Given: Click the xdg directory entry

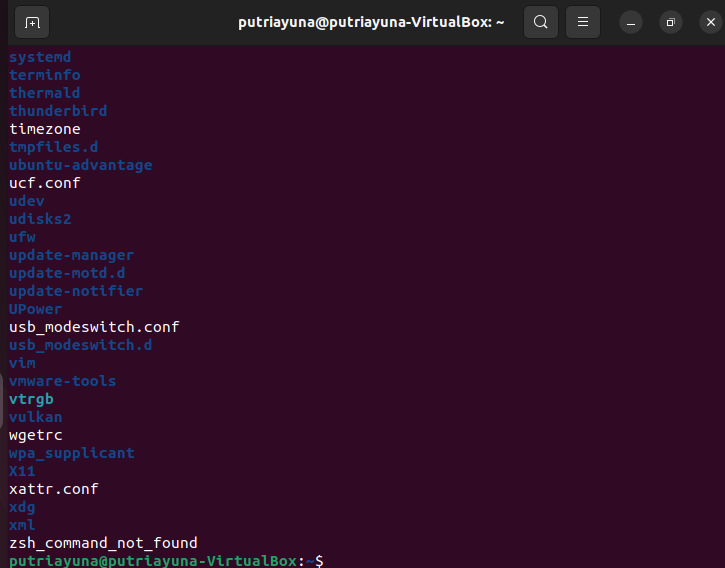Looking at the screenshot, I should pos(22,507).
